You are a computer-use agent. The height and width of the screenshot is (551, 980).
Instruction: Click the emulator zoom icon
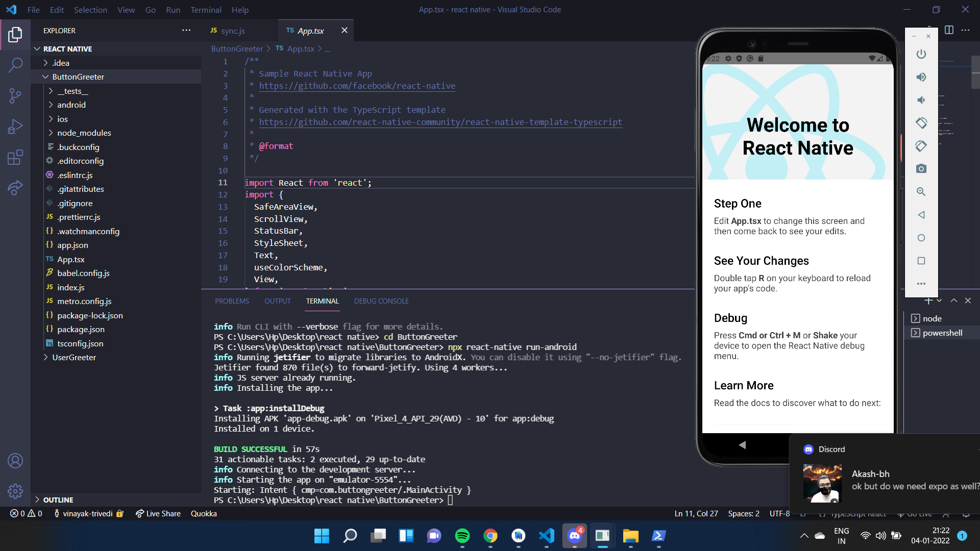921,192
